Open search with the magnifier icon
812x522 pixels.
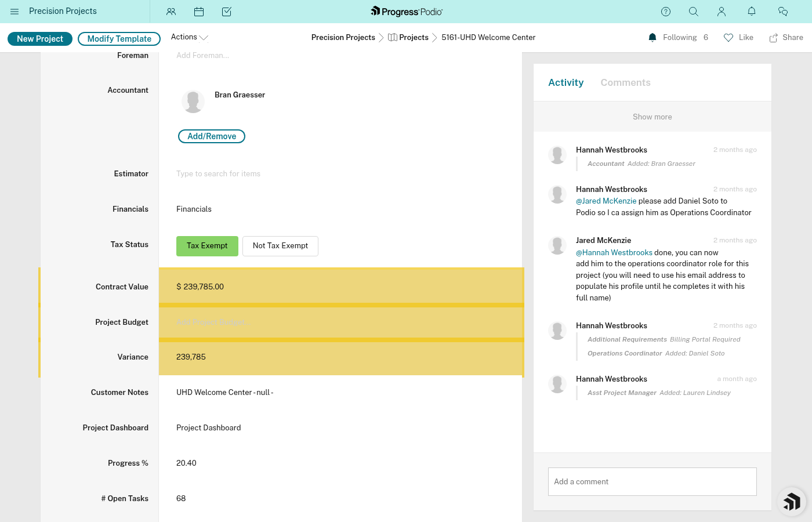pos(694,12)
